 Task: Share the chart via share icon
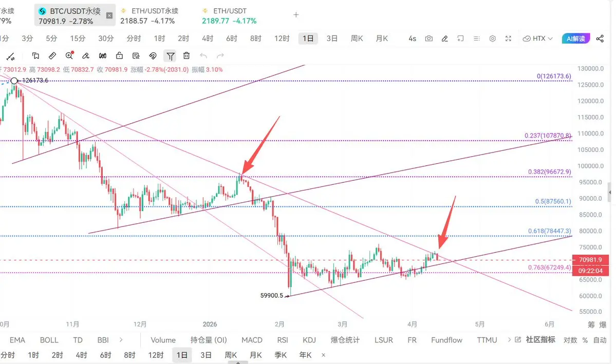tap(600, 39)
